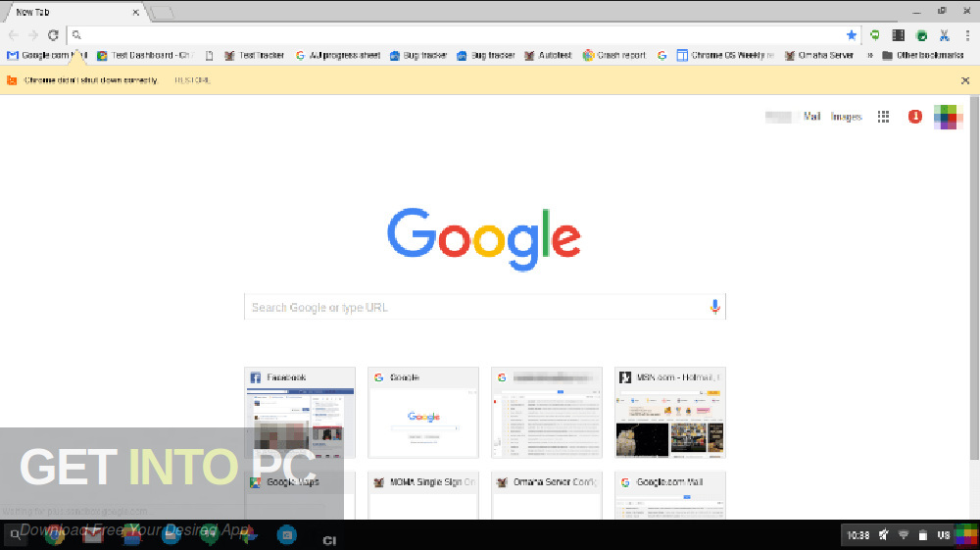Bookmark this page with the star icon
Image resolution: width=980 pixels, height=550 pixels.
point(851,35)
